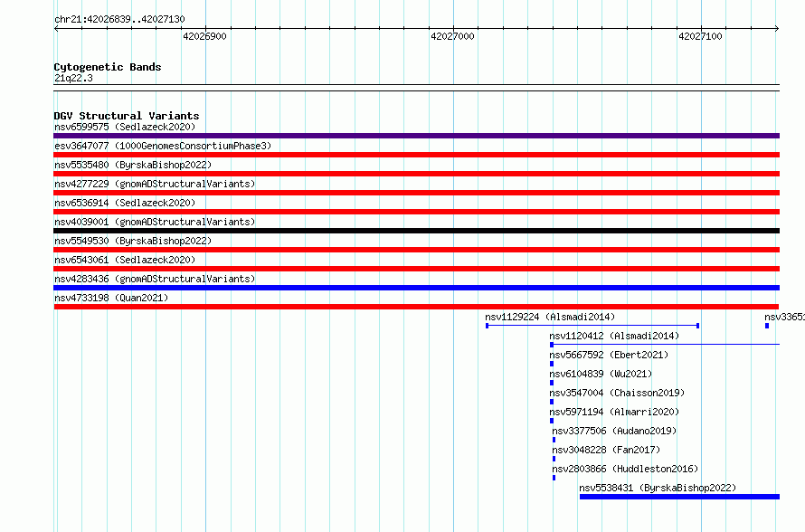This screenshot has height=532, width=805.
Task: Select the red esv3647077 variant bar
Action: [x=416, y=155]
